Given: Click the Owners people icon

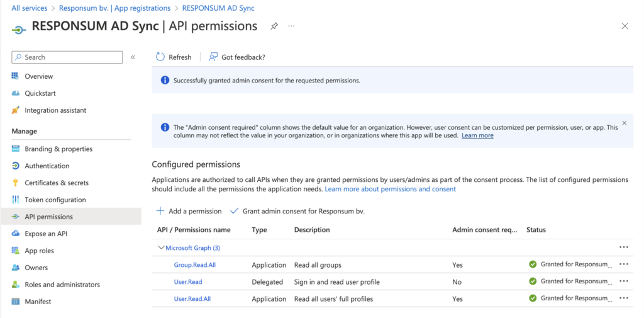Looking at the screenshot, I should (16, 268).
